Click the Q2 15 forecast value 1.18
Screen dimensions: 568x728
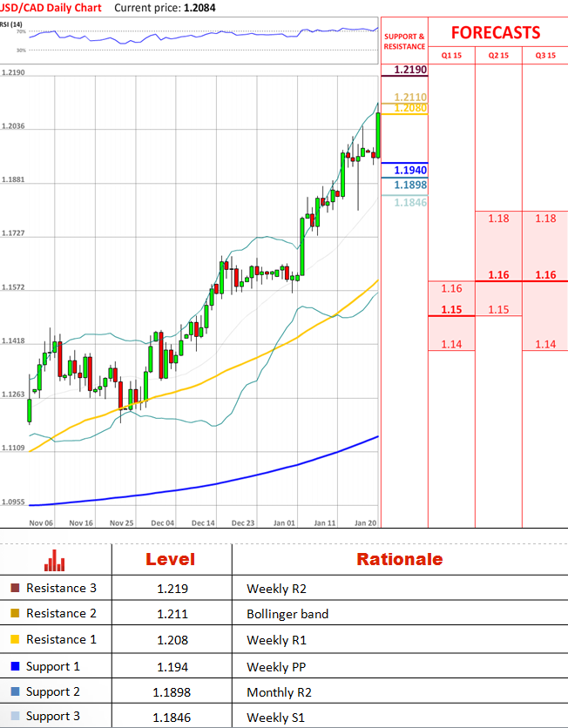tap(498, 219)
